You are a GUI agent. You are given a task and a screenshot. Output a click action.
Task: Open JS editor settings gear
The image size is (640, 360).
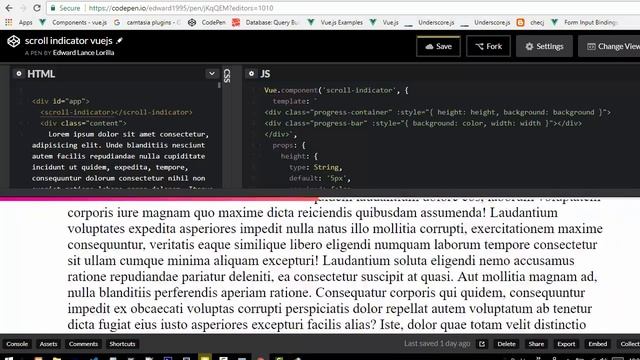click(x=251, y=74)
